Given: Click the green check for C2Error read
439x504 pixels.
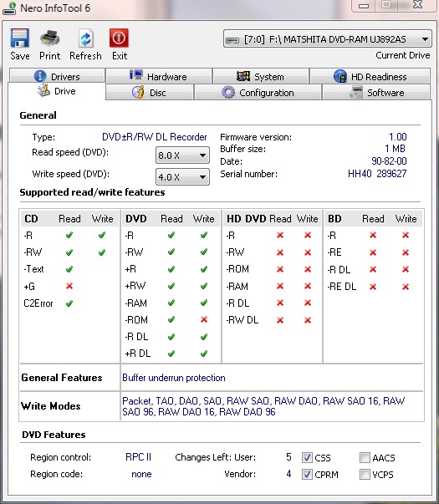Looking at the screenshot, I should (69, 303).
